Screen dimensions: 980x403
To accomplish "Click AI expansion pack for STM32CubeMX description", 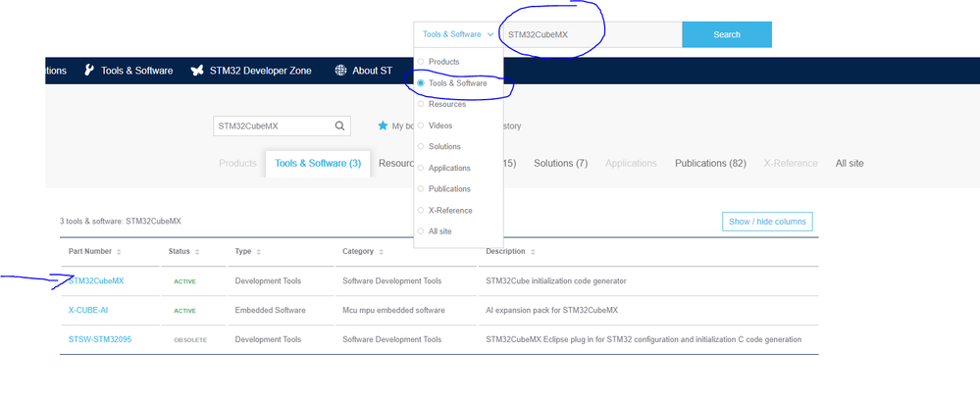I will (x=552, y=310).
